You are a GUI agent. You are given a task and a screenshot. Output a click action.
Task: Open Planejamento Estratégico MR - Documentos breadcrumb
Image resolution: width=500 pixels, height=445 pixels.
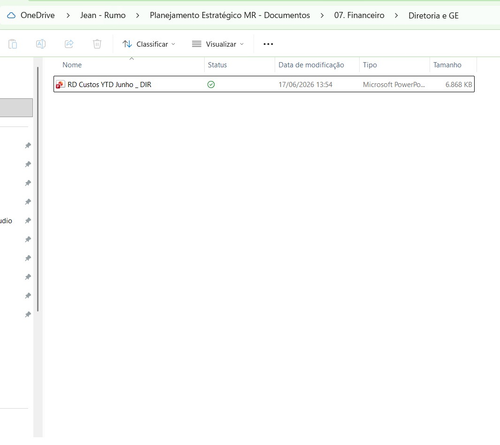pos(230,15)
